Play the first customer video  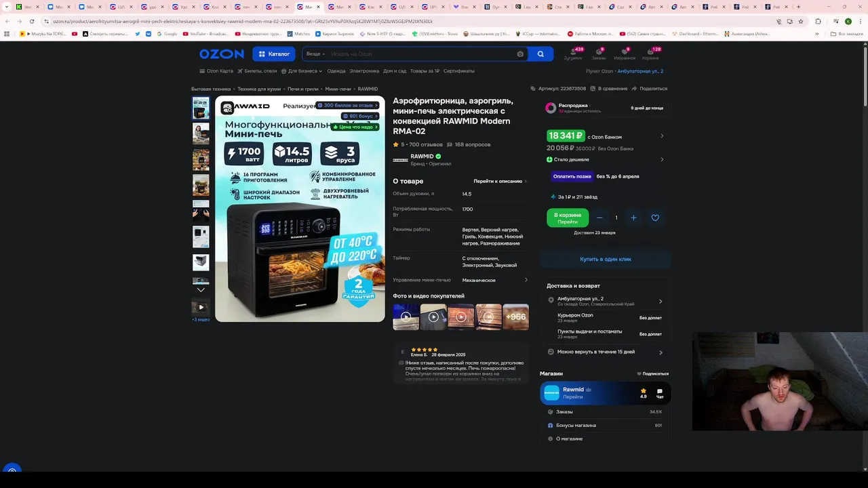click(406, 317)
